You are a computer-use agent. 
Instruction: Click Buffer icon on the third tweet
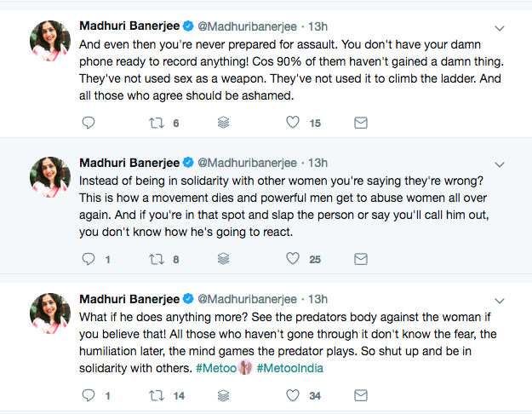223,395
